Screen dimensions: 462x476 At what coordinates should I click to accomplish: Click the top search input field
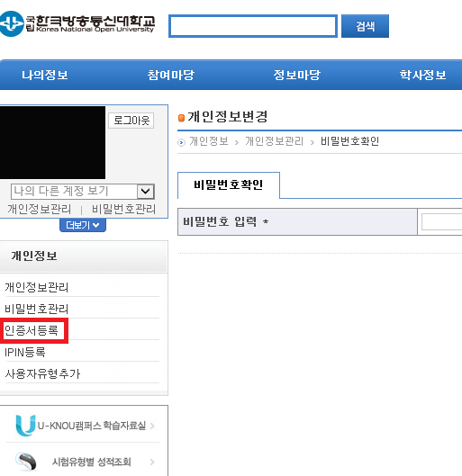tap(253, 26)
